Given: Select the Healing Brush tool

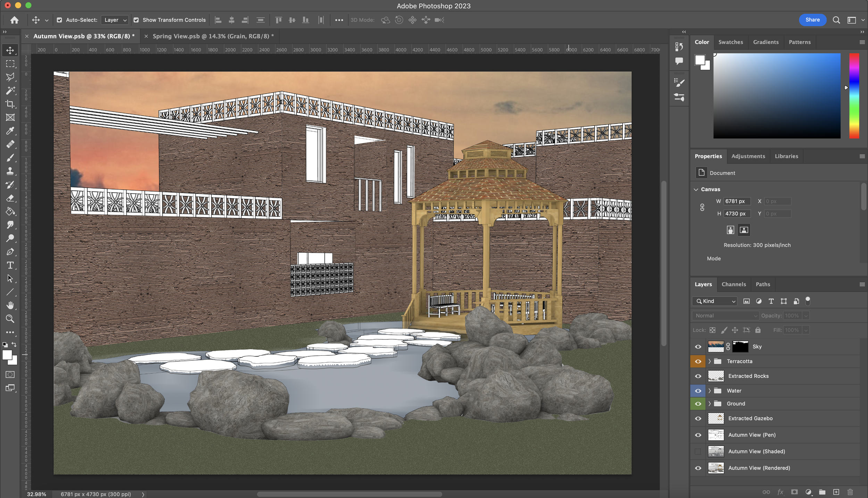Looking at the screenshot, I should pos(10,144).
